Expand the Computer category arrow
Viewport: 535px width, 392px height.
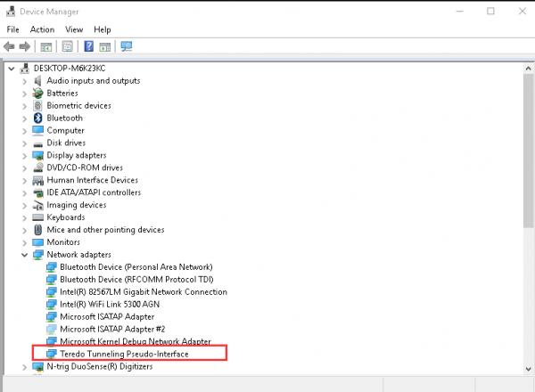click(x=24, y=131)
